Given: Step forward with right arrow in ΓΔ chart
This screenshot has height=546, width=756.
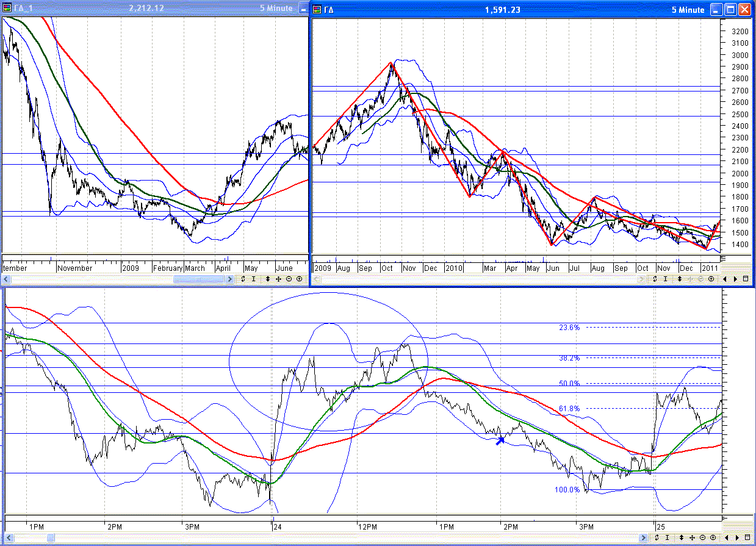Looking at the screenshot, I should (736, 279).
